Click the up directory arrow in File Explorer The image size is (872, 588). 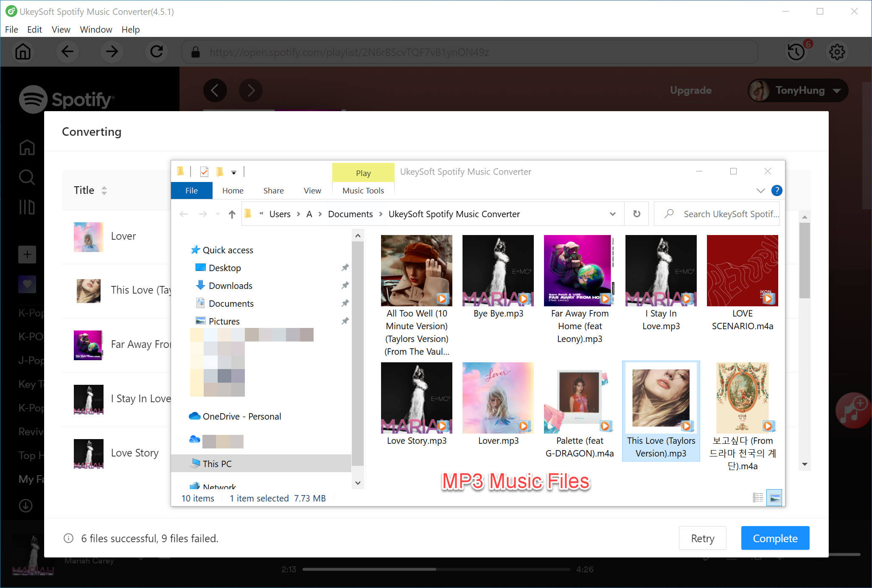point(232,214)
